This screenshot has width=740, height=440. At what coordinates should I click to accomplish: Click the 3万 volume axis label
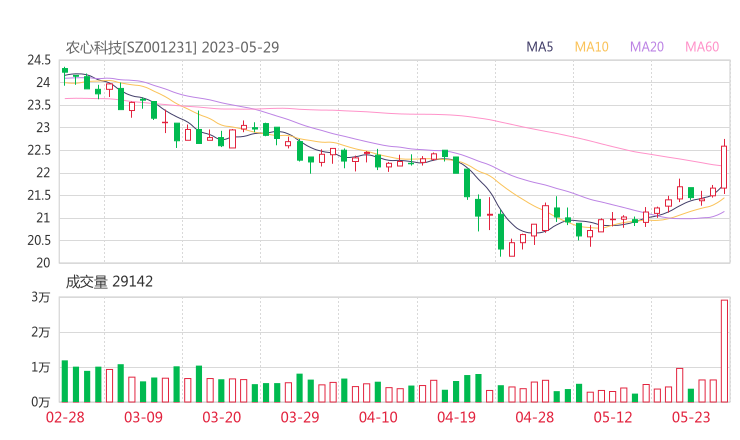click(41, 297)
